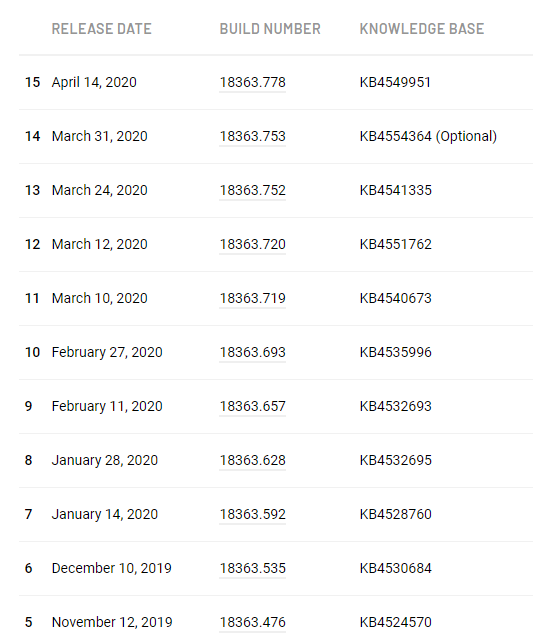This screenshot has width=533, height=644.
Task: Select the April 14, 2020 release date
Action: [x=94, y=82]
